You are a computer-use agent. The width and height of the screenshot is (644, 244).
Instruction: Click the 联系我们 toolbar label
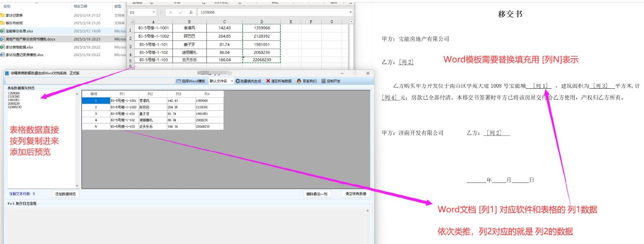(310, 81)
